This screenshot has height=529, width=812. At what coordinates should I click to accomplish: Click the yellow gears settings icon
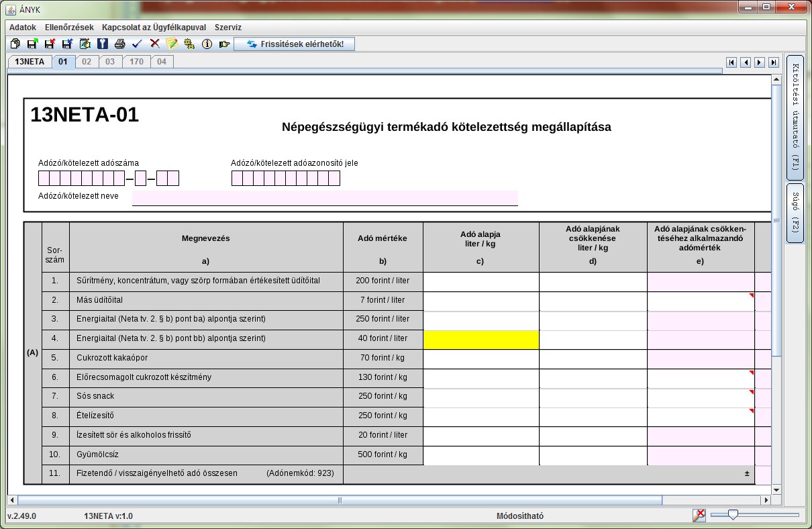[189, 44]
